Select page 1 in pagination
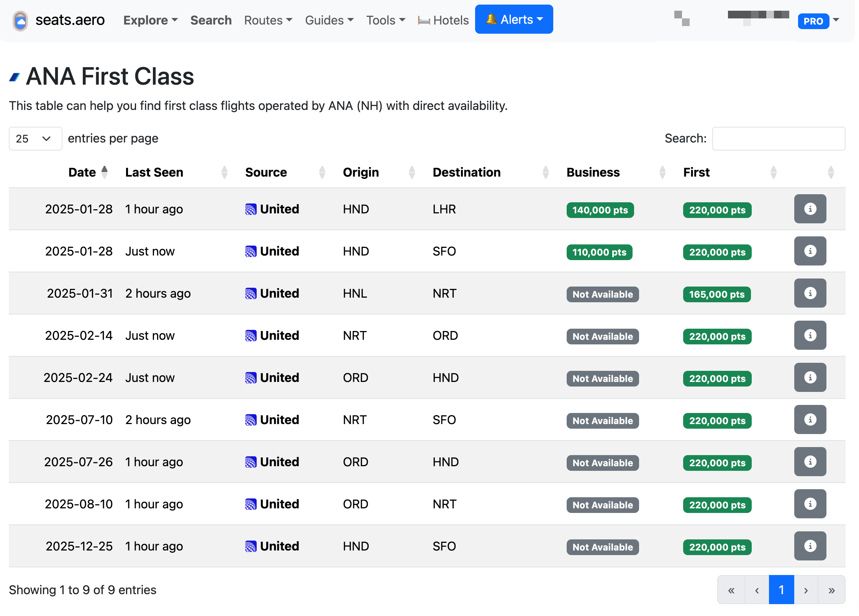Viewport: 859px width, 616px height. pyautogui.click(x=782, y=590)
